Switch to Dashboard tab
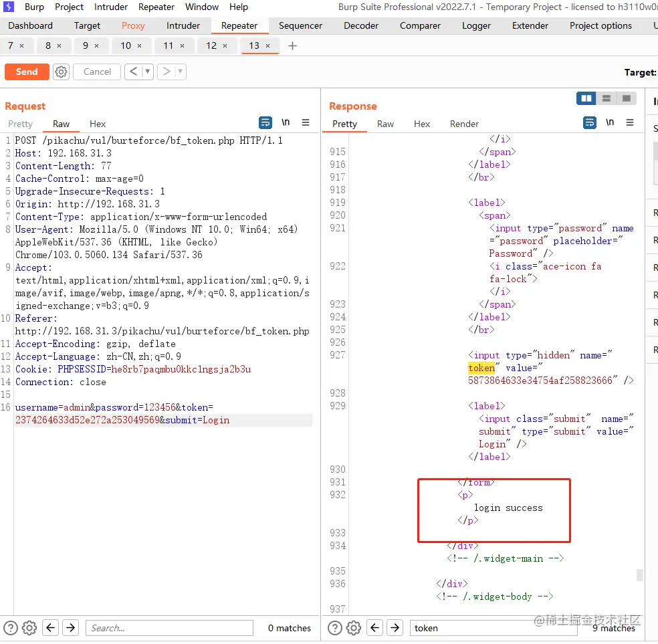The height and width of the screenshot is (644, 658). (31, 25)
